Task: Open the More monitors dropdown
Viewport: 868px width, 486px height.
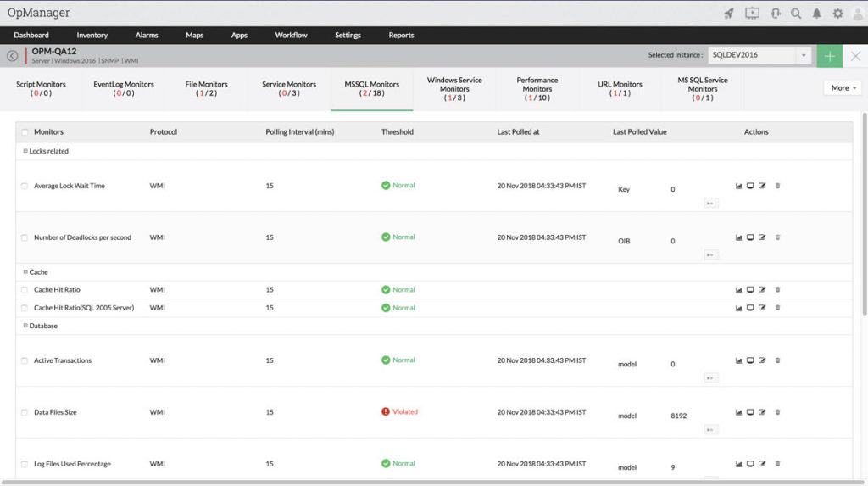Action: tap(843, 88)
